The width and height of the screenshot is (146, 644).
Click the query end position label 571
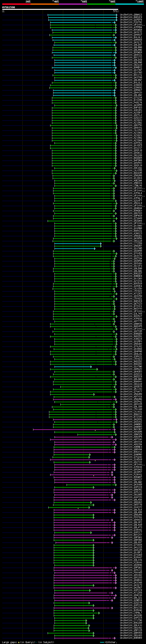click(115, 11)
